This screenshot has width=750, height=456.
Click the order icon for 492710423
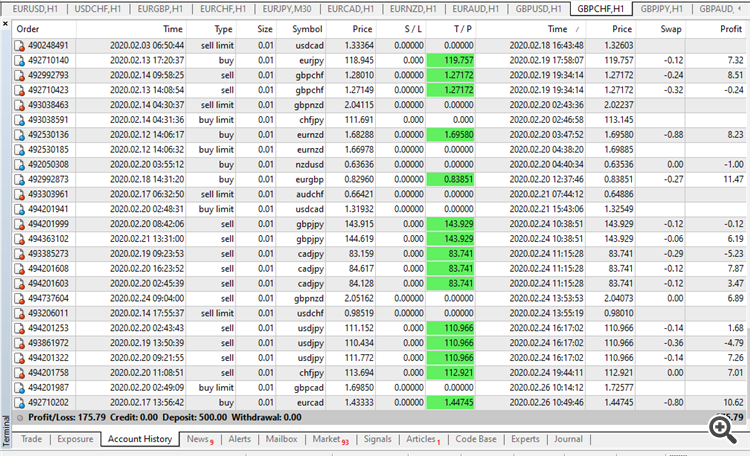(19, 90)
